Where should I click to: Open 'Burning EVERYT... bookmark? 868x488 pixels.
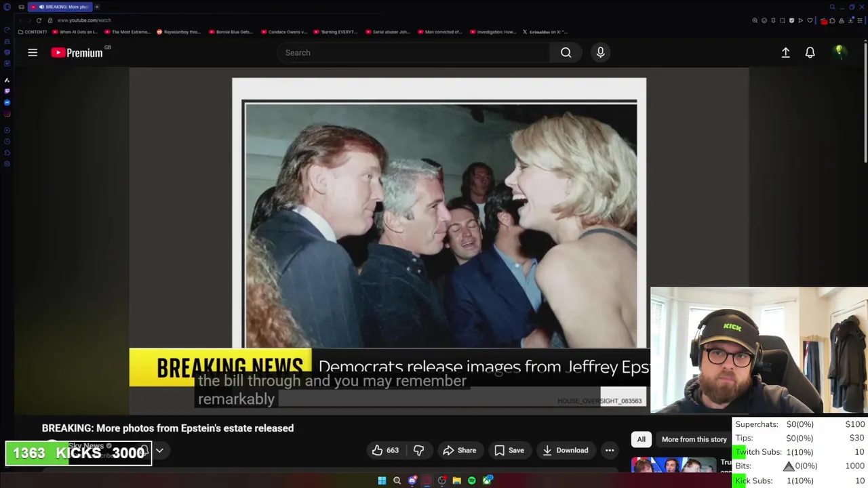pos(334,32)
